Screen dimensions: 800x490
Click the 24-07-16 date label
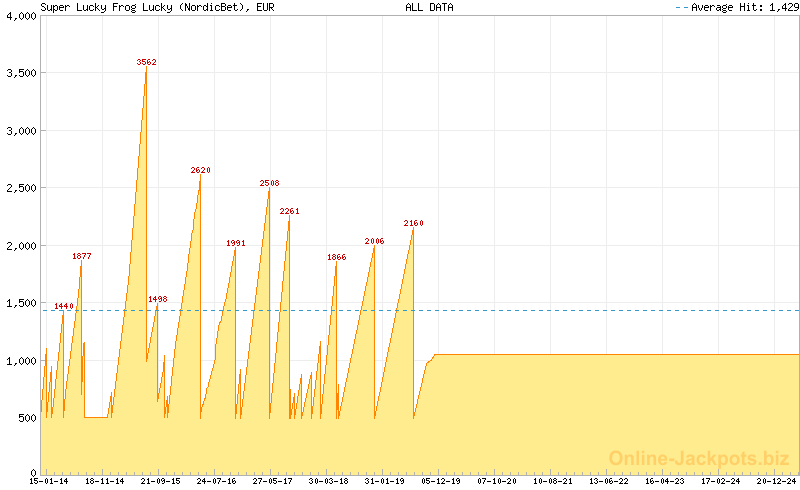click(216, 481)
